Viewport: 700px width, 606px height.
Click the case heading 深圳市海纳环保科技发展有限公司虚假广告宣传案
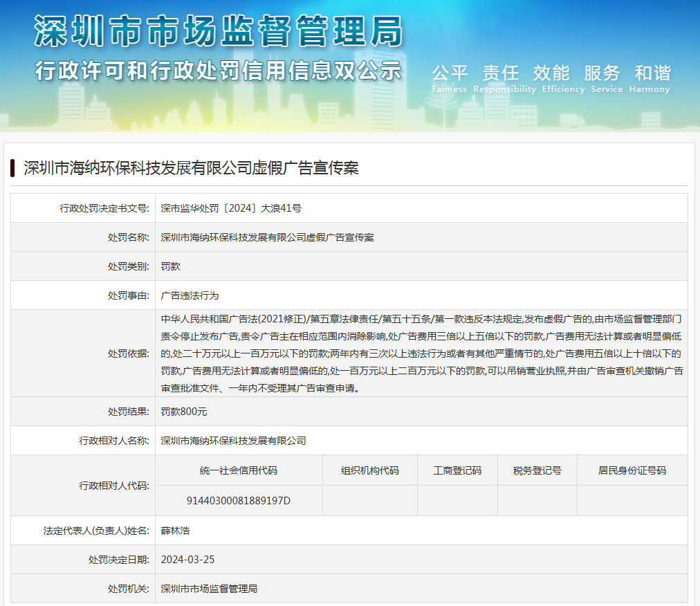(x=191, y=168)
